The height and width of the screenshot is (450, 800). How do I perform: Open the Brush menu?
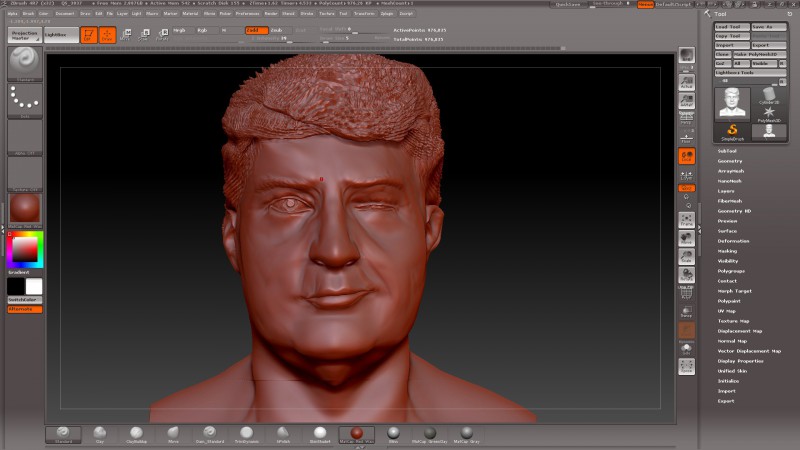click(x=28, y=14)
